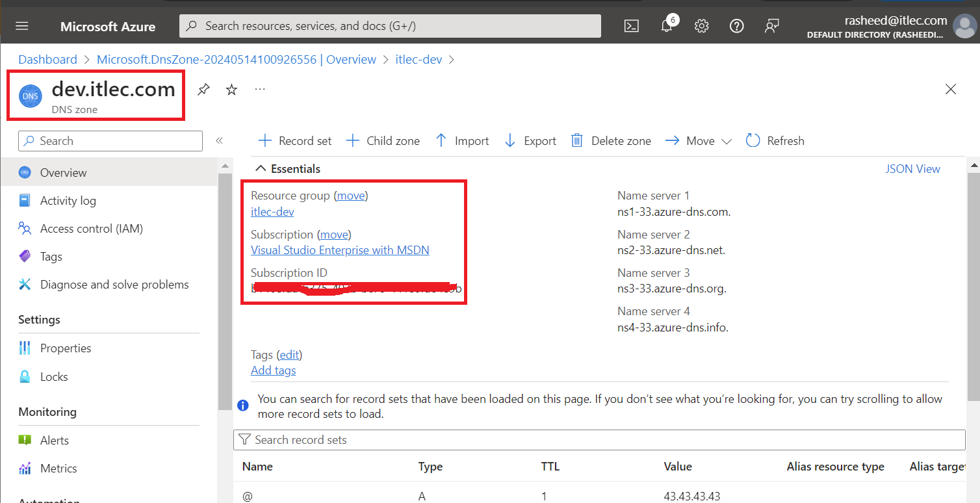Click Export in the command bar
Screen dimensions: 980x503
pyautogui.click(x=530, y=141)
